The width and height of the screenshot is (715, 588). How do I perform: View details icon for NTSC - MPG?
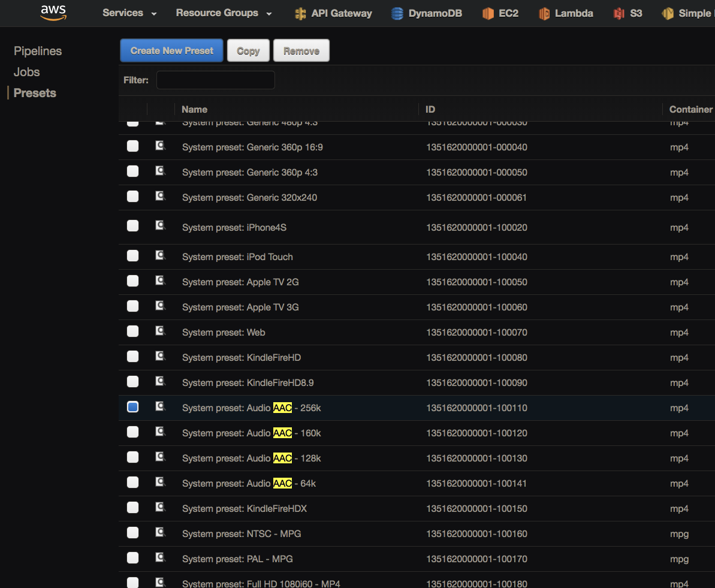160,532
